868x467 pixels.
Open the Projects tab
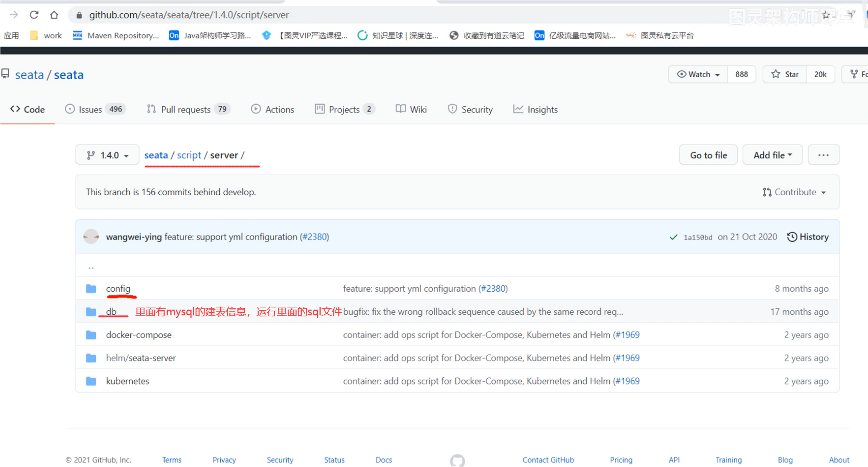[345, 109]
